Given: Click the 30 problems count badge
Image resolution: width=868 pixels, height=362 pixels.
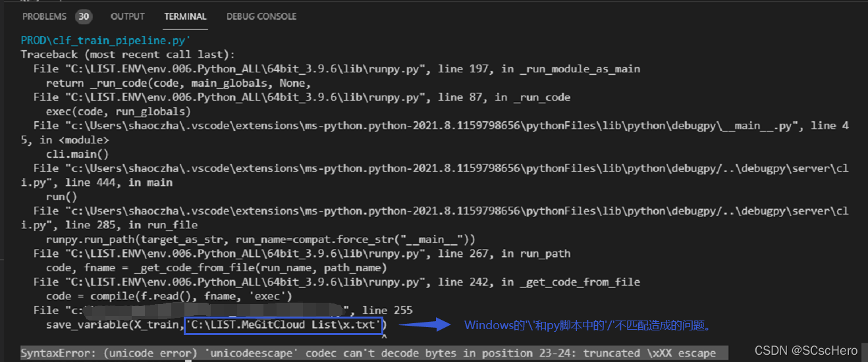Looking at the screenshot, I should tap(84, 16).
